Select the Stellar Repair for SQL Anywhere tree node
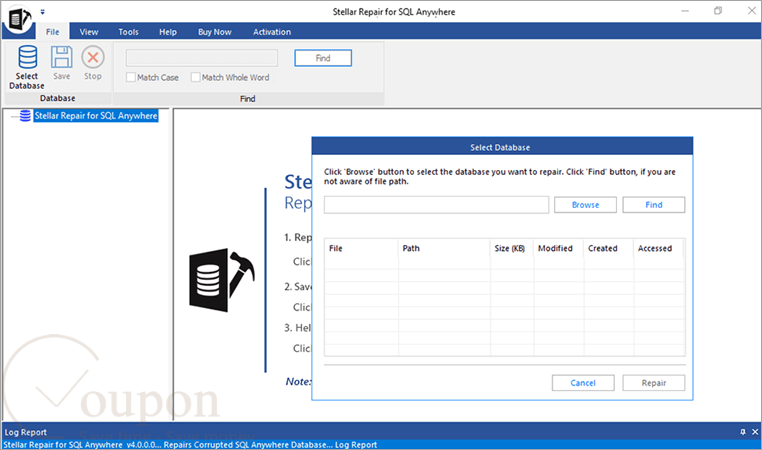 pyautogui.click(x=96, y=116)
